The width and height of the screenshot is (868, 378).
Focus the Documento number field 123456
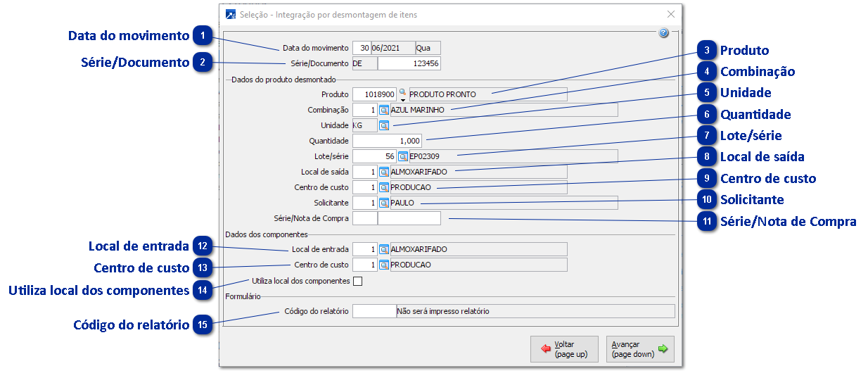click(409, 63)
